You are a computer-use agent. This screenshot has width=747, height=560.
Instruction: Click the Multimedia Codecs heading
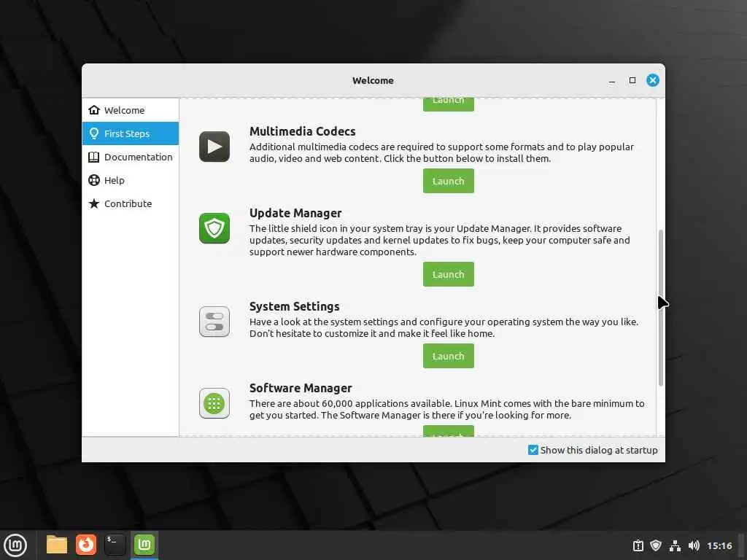(x=303, y=131)
